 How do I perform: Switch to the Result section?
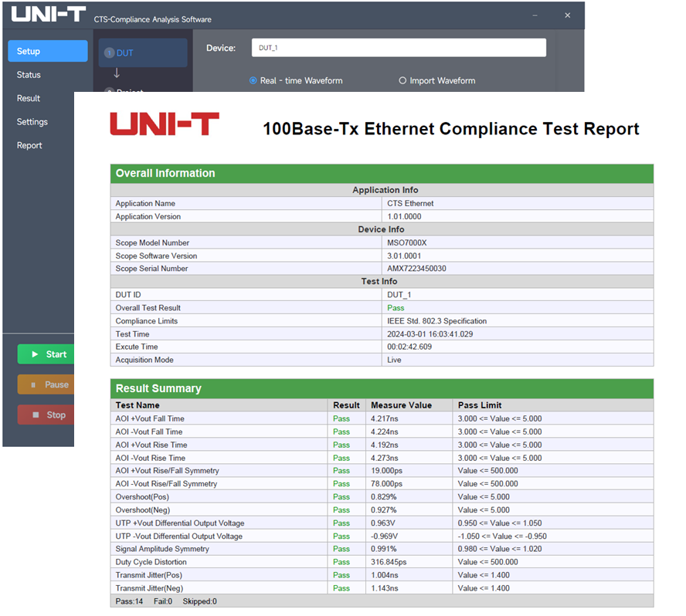pyautogui.click(x=29, y=98)
